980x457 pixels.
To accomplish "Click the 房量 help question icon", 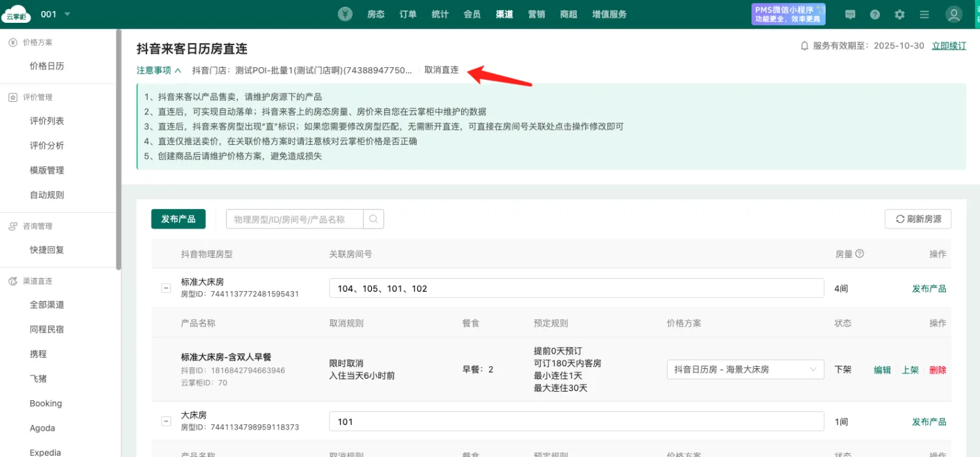I will 860,253.
